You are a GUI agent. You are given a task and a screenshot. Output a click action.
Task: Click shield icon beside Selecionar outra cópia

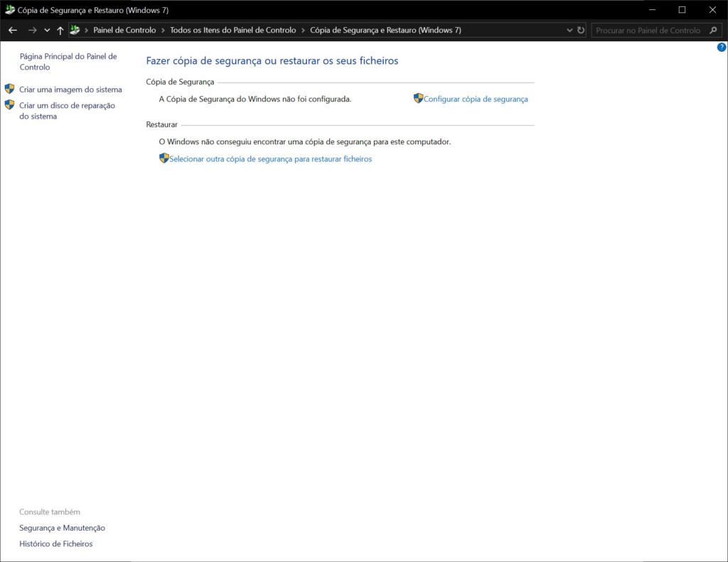[164, 158]
